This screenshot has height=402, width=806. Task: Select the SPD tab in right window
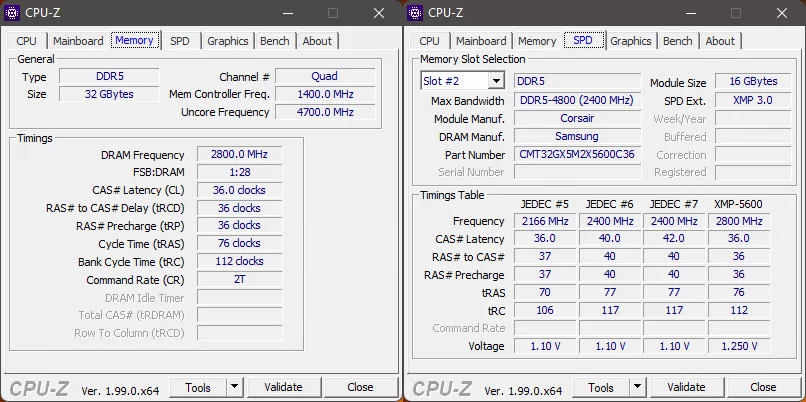583,40
